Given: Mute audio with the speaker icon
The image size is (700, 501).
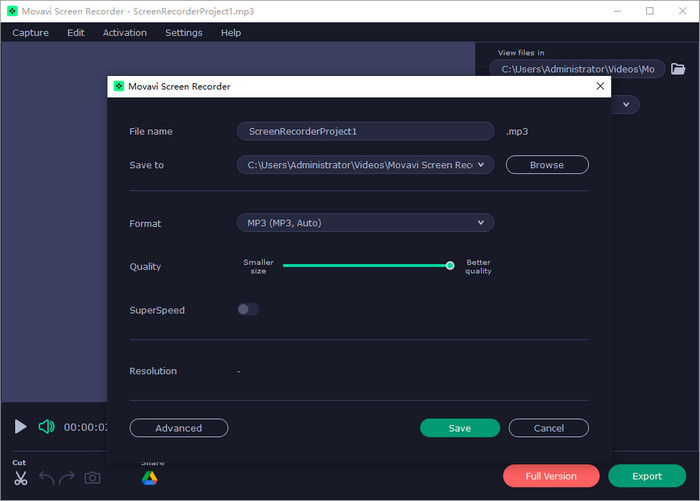Looking at the screenshot, I should point(46,427).
